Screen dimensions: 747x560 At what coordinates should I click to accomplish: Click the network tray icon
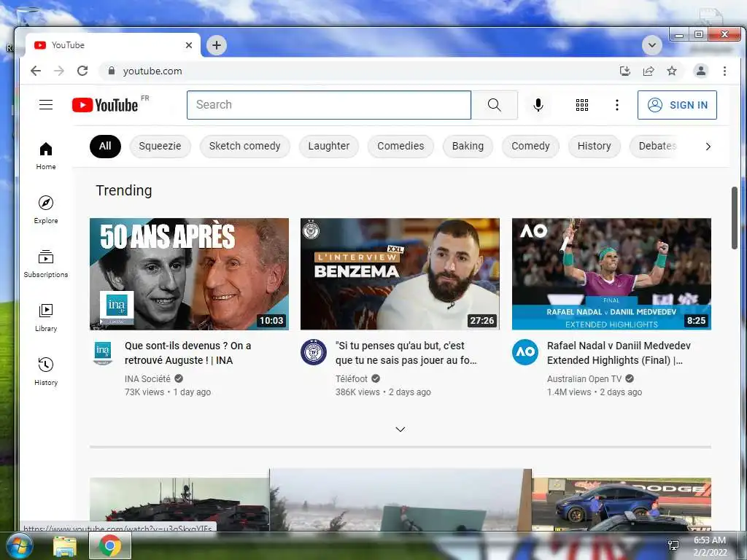673,545
